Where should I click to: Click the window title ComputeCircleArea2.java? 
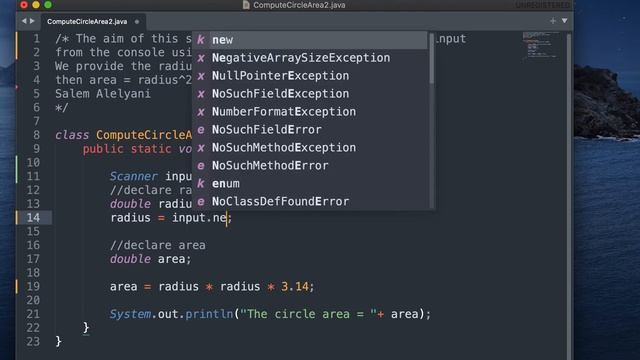pos(299,5)
